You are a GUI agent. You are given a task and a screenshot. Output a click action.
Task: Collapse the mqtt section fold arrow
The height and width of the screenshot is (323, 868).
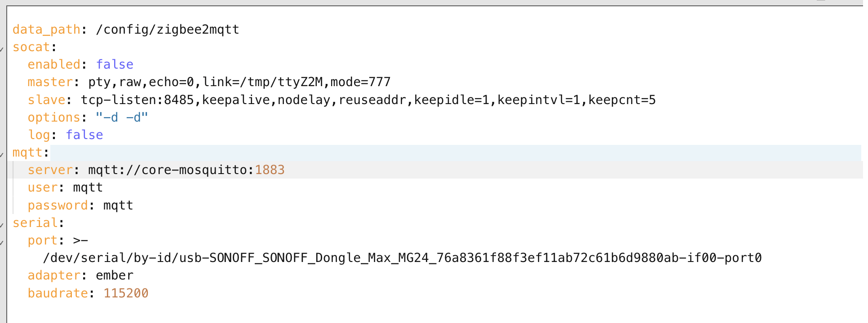[x=2, y=154]
